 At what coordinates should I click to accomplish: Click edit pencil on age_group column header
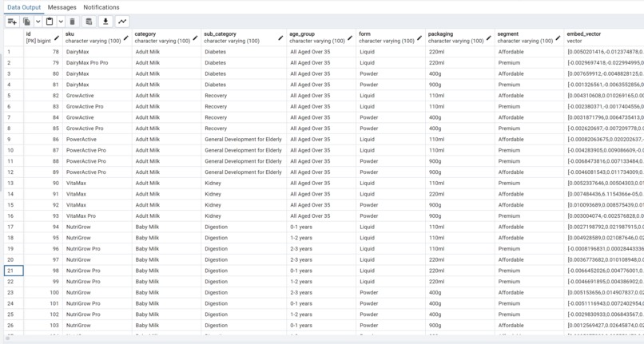tap(350, 38)
